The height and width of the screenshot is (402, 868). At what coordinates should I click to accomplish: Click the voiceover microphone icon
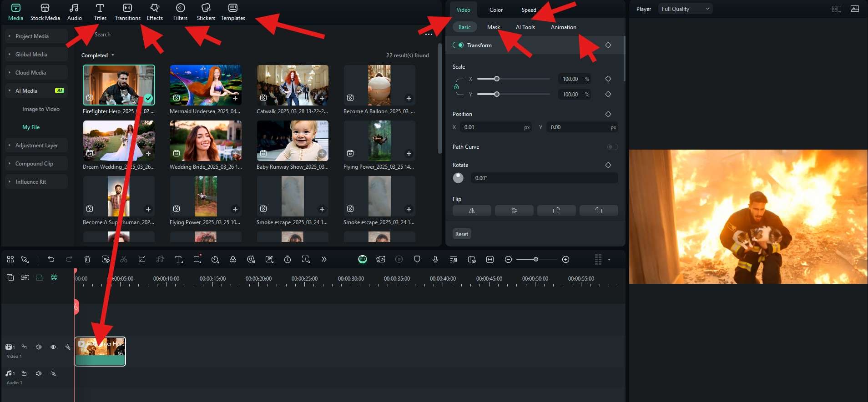coord(435,259)
